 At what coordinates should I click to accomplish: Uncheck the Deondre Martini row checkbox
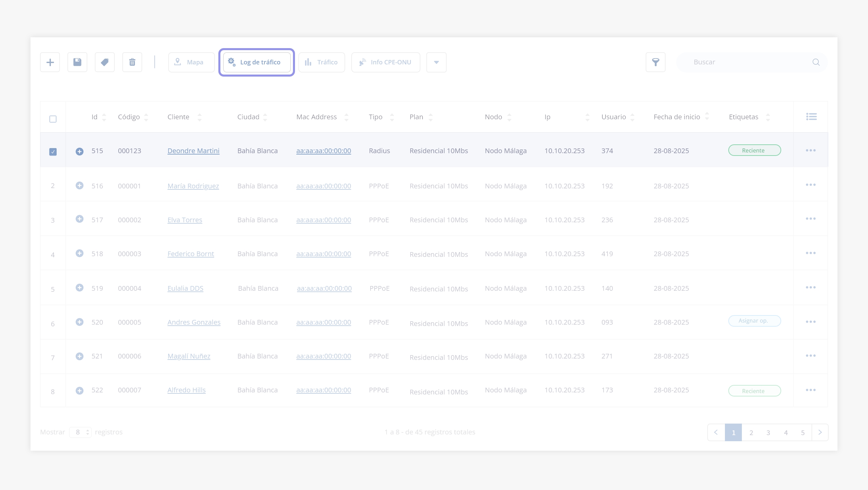(x=53, y=151)
